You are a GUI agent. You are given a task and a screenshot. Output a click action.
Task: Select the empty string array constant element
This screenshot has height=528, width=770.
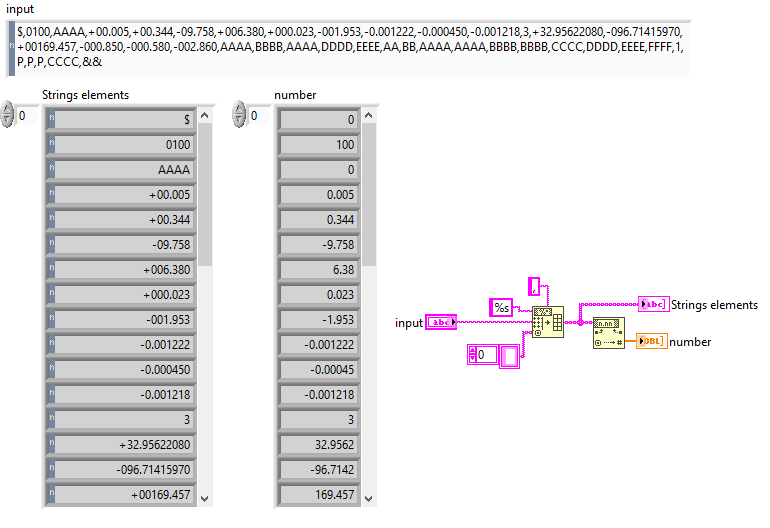click(510, 356)
